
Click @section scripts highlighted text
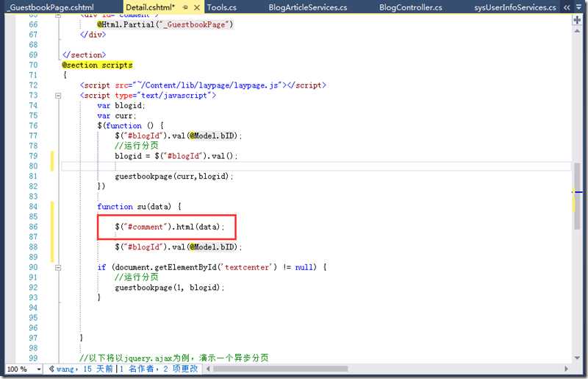(x=97, y=65)
